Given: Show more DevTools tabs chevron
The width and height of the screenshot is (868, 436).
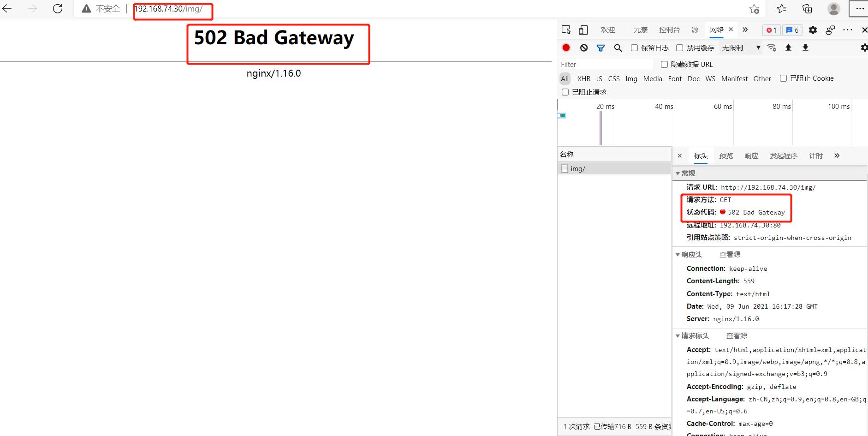Looking at the screenshot, I should coord(745,30).
